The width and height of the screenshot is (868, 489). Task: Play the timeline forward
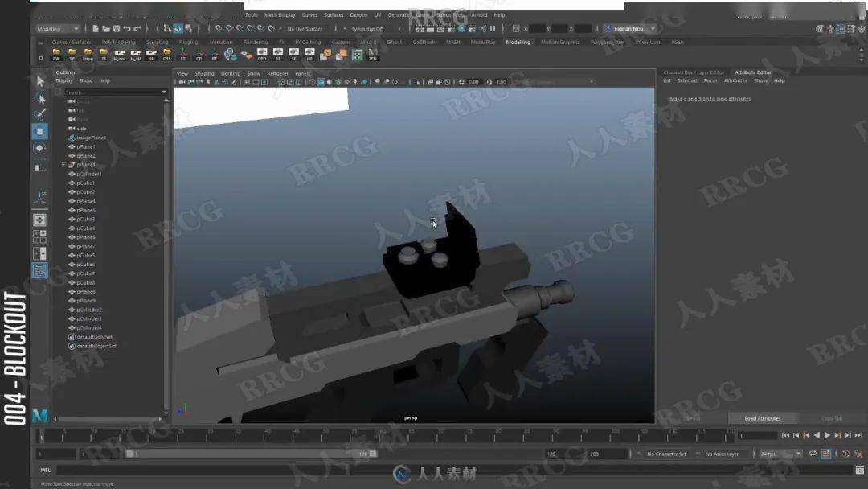tap(827, 435)
